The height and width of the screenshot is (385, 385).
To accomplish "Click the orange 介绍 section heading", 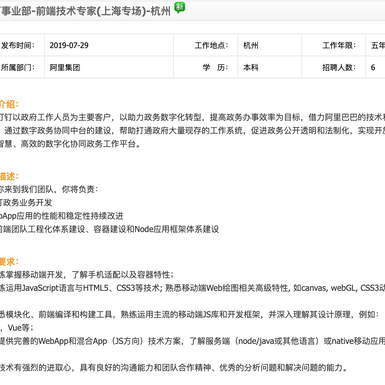I will click(9, 104).
